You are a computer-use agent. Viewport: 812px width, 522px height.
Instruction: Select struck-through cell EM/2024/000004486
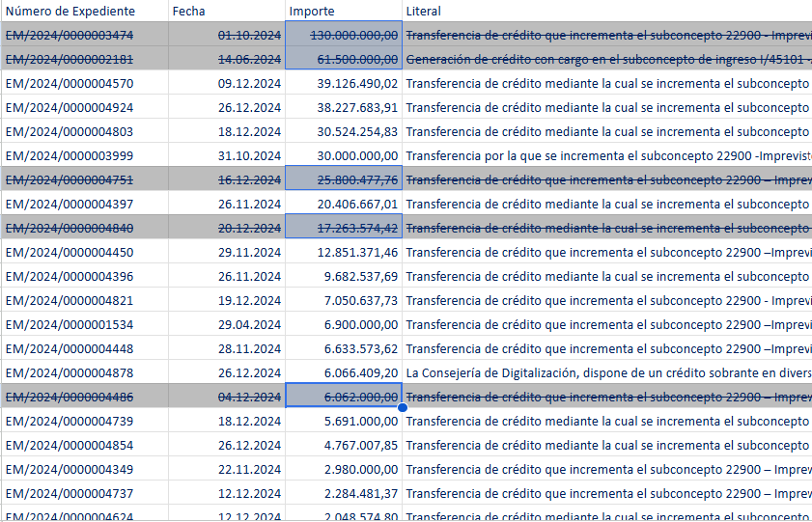pyautogui.click(x=84, y=398)
